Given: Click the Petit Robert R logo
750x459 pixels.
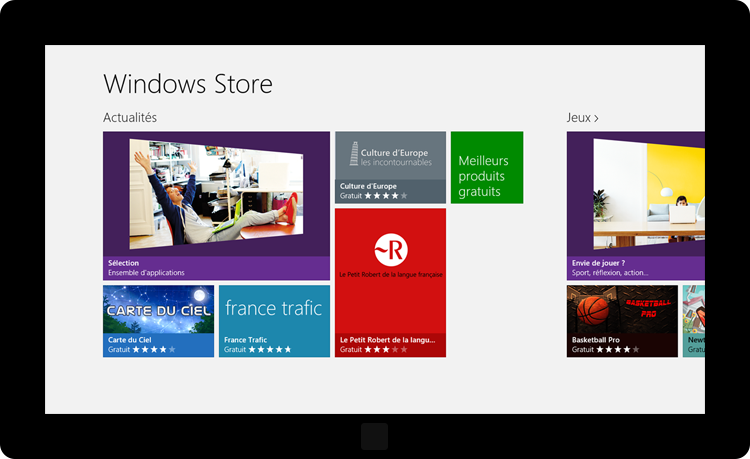Looking at the screenshot, I should tap(391, 250).
